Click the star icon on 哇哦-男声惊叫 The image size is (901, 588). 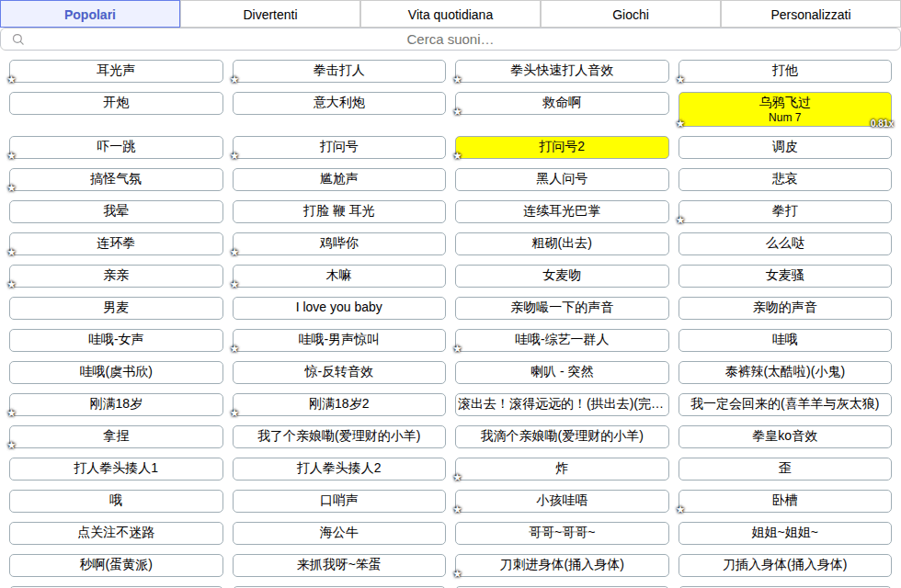(234, 348)
